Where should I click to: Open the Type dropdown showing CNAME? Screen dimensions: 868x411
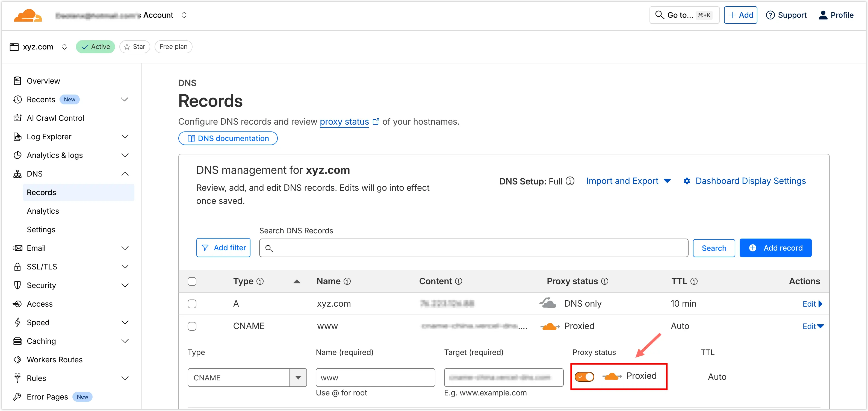click(298, 377)
